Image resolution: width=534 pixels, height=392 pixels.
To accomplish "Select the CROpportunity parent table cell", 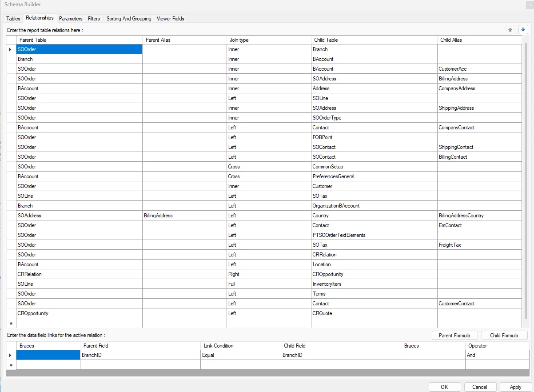I will tap(79, 313).
